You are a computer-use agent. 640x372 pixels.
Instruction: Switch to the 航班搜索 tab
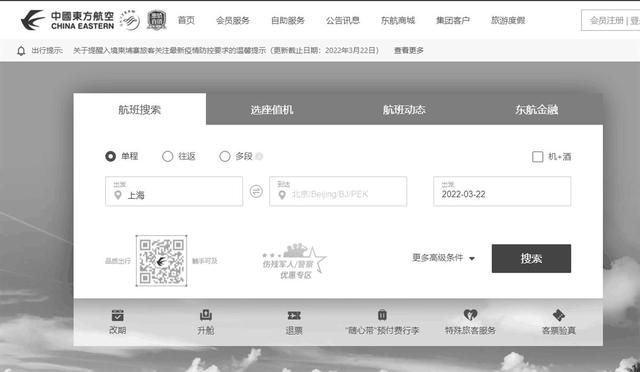(x=140, y=109)
